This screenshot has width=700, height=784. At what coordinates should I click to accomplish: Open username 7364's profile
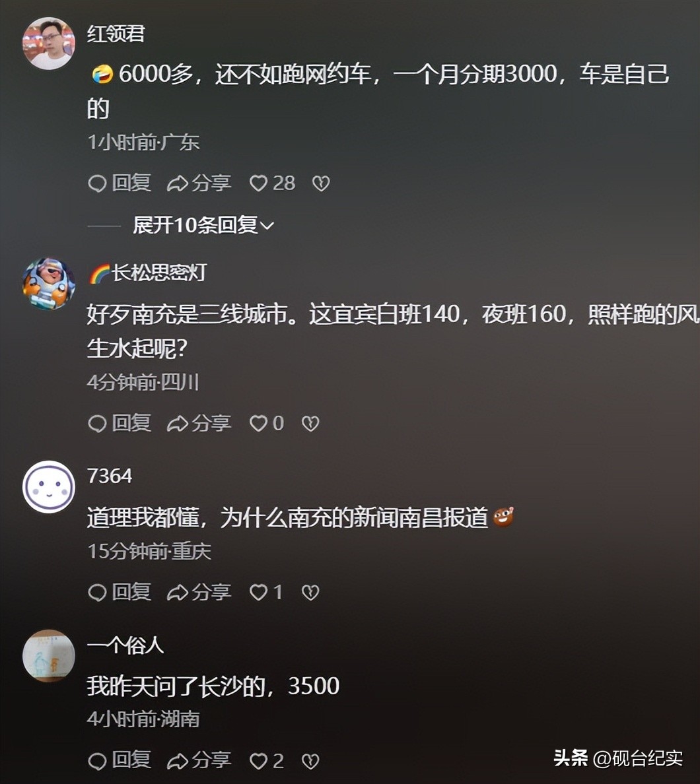point(110,476)
